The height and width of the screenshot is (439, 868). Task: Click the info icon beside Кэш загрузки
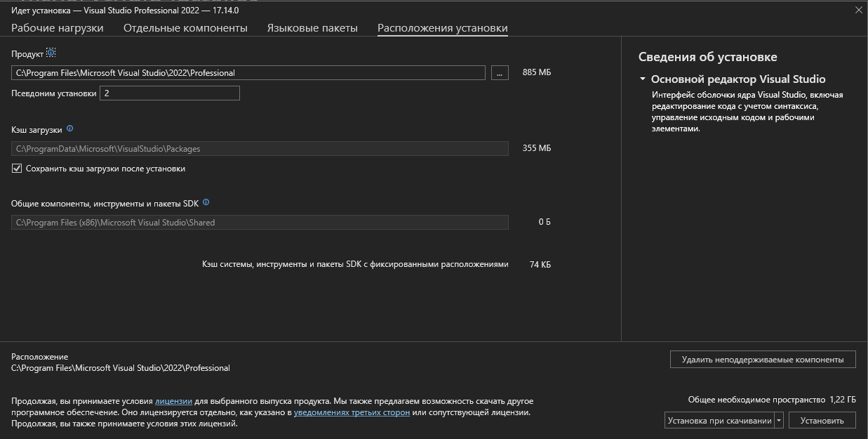point(69,129)
